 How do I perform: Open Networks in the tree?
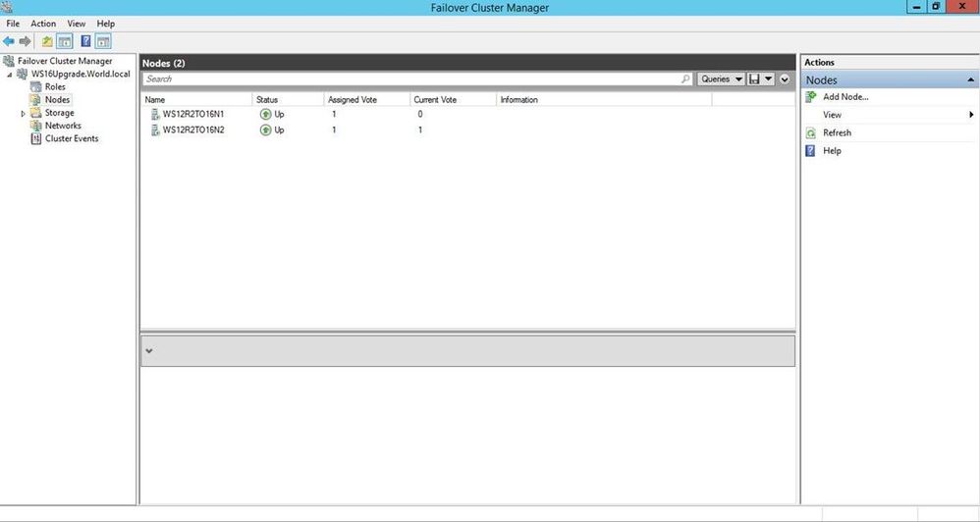click(63, 126)
